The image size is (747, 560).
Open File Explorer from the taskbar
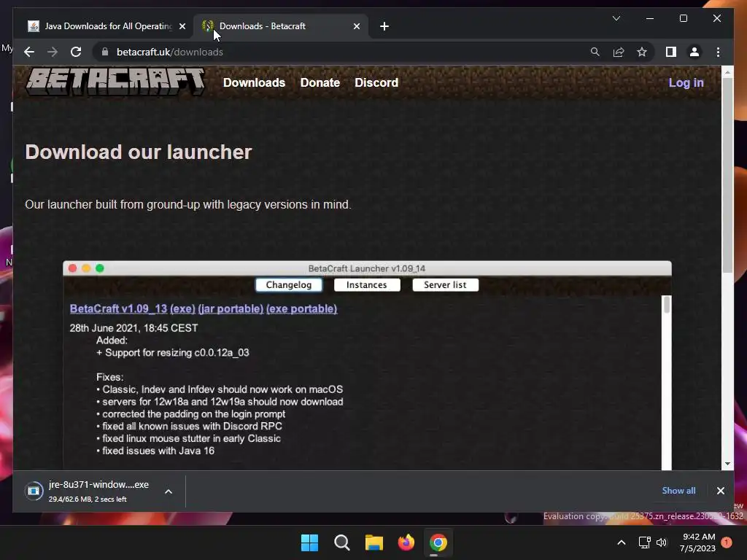(374, 542)
